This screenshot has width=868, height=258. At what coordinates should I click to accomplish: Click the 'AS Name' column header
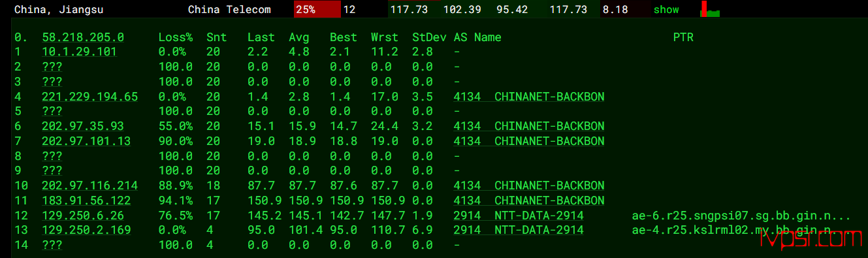pos(477,37)
